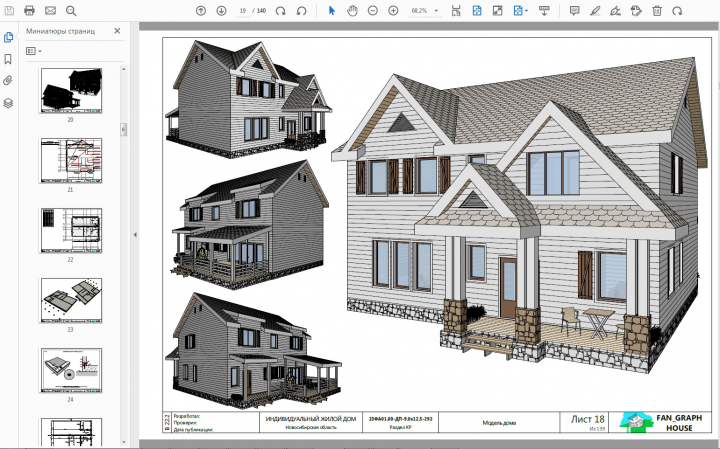Click the Разработал field in title block

pos(186,416)
